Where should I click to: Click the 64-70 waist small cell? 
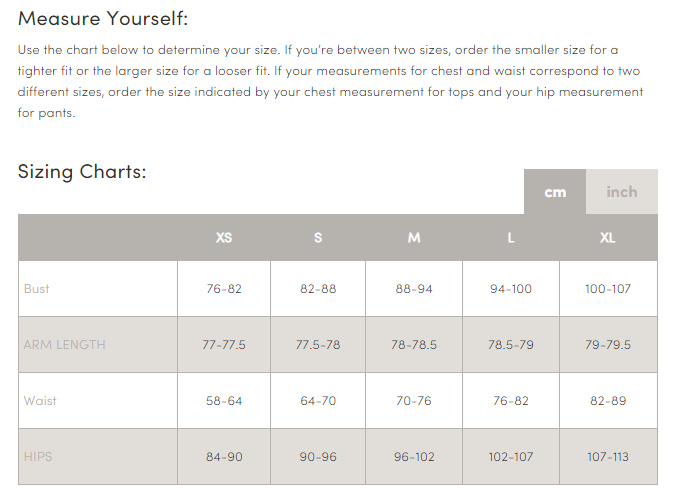click(x=318, y=400)
